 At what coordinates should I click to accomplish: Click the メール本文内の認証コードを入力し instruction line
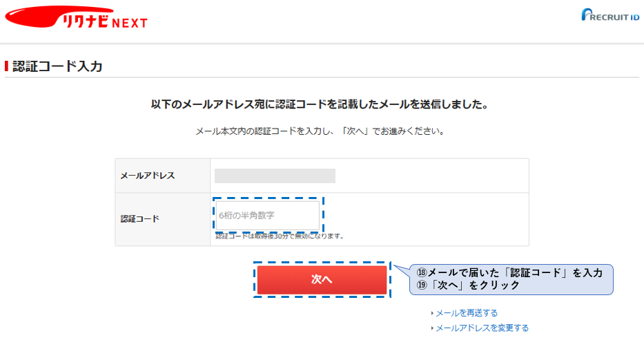pos(320,131)
